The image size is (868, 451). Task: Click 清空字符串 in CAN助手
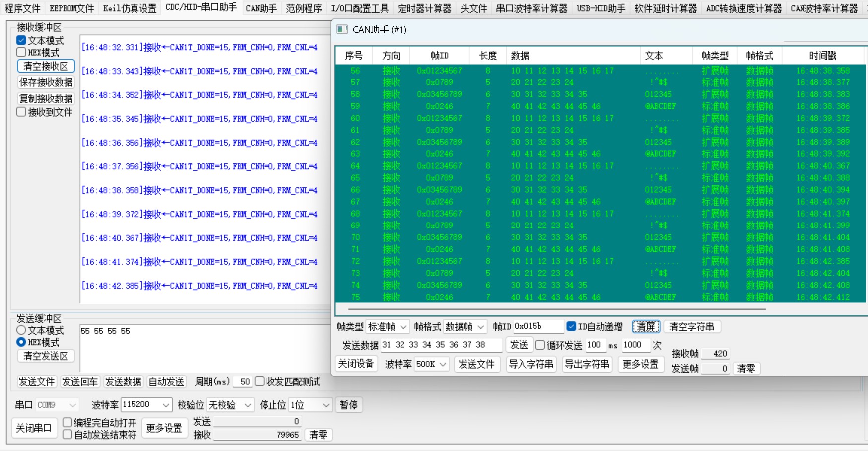pos(693,326)
